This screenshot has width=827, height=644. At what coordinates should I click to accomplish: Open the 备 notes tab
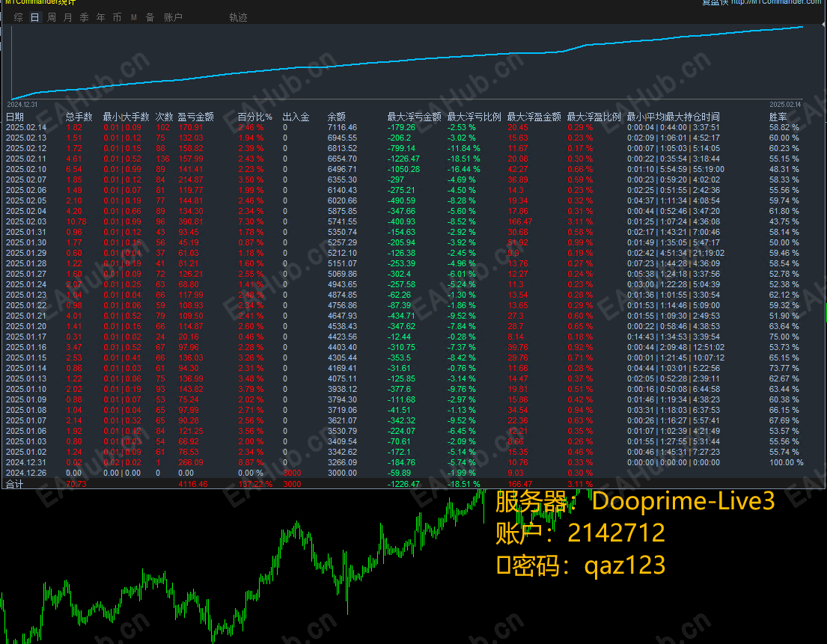click(150, 17)
